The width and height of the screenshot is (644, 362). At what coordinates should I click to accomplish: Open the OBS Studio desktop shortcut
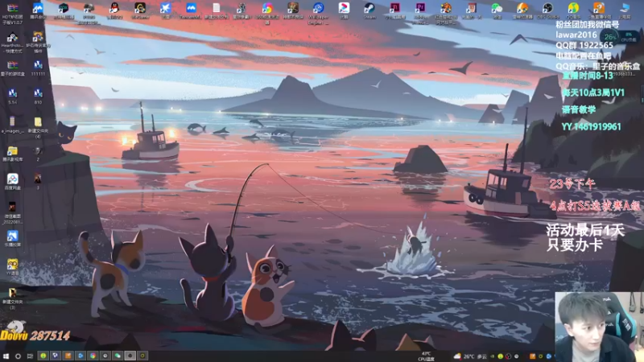[x=547, y=10]
